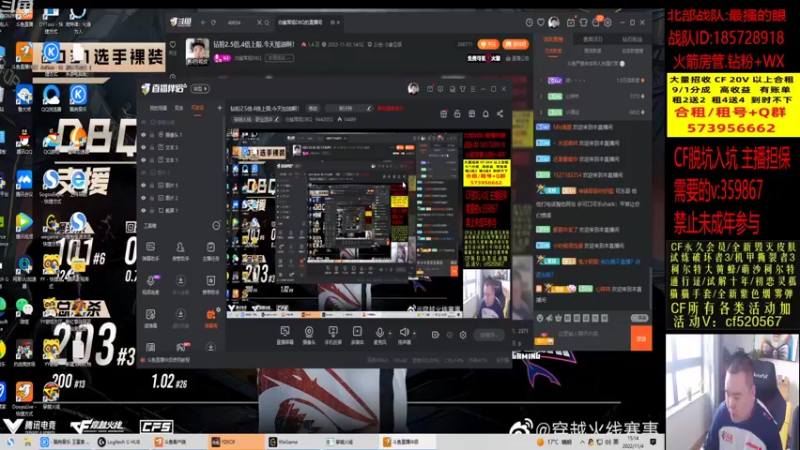
Task: Open the emoji picker in the Douyu chat box
Action: click(540, 318)
